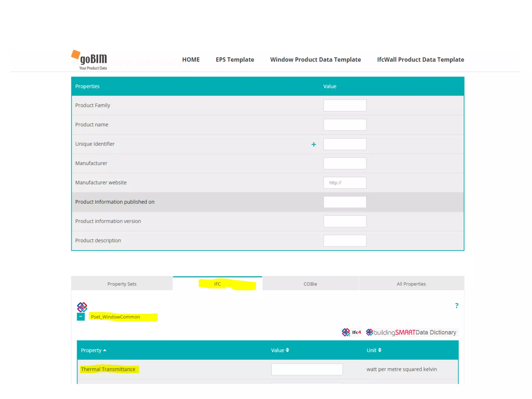The height and width of the screenshot is (399, 532).
Task: Open the All Properties tab
Action: (x=411, y=284)
